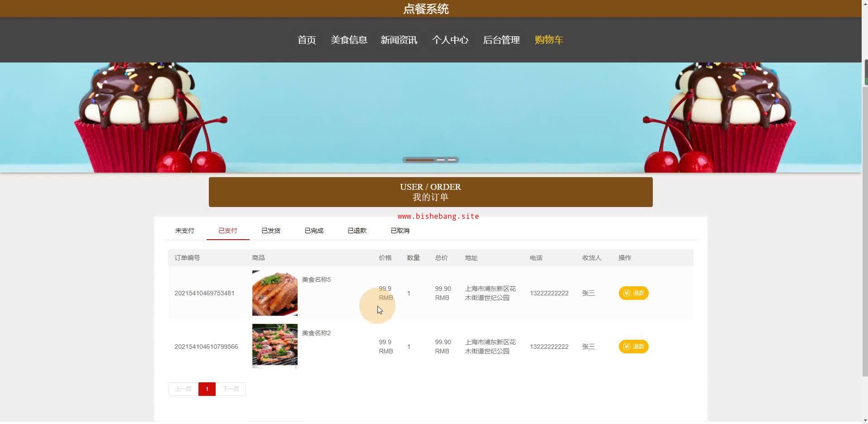Click the phone number in 美食名称5 row

[x=549, y=293]
